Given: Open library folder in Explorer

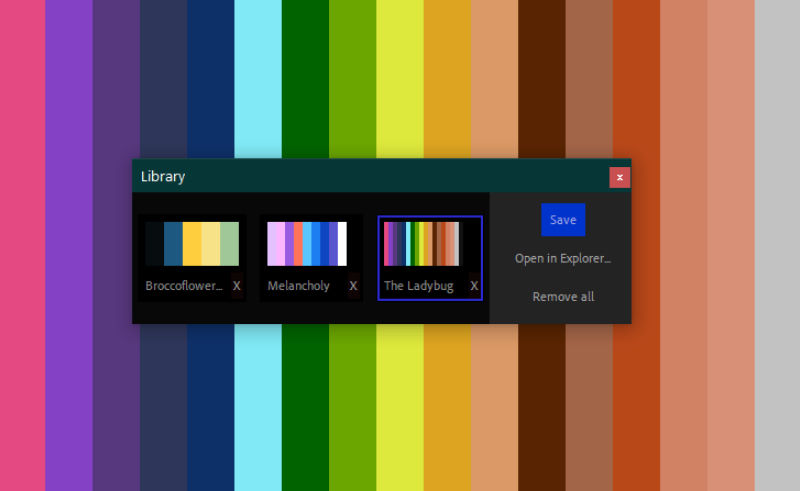Looking at the screenshot, I should click(x=562, y=258).
